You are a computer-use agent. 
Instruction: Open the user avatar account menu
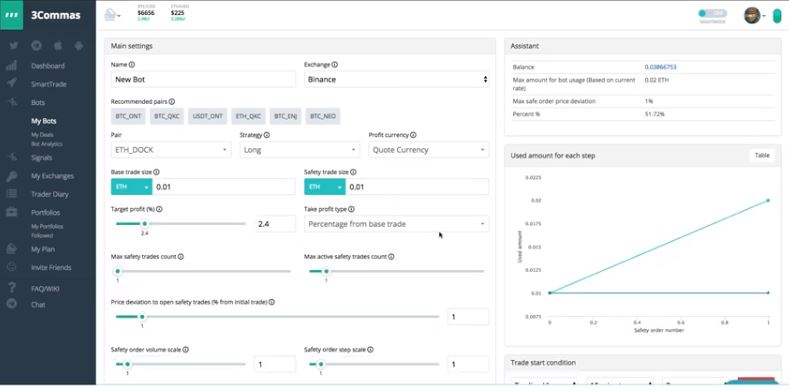754,15
